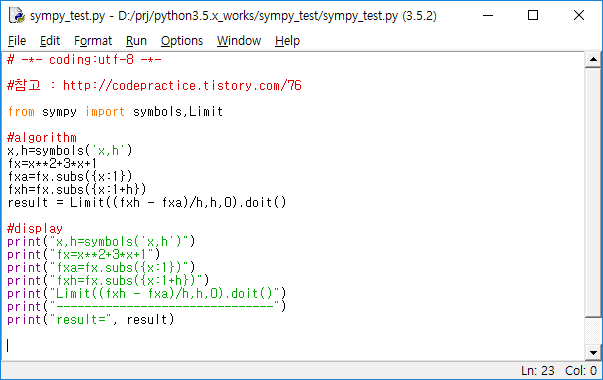Click the #display comment
603x380 pixels.
pos(35,228)
